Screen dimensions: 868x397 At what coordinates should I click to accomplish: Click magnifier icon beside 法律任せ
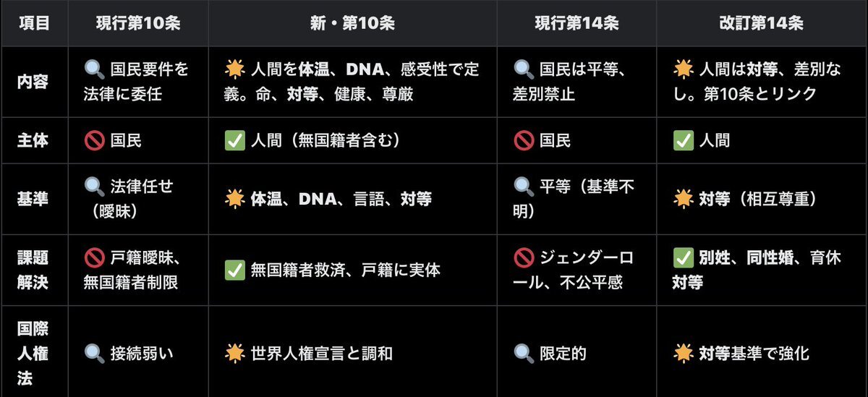point(94,187)
